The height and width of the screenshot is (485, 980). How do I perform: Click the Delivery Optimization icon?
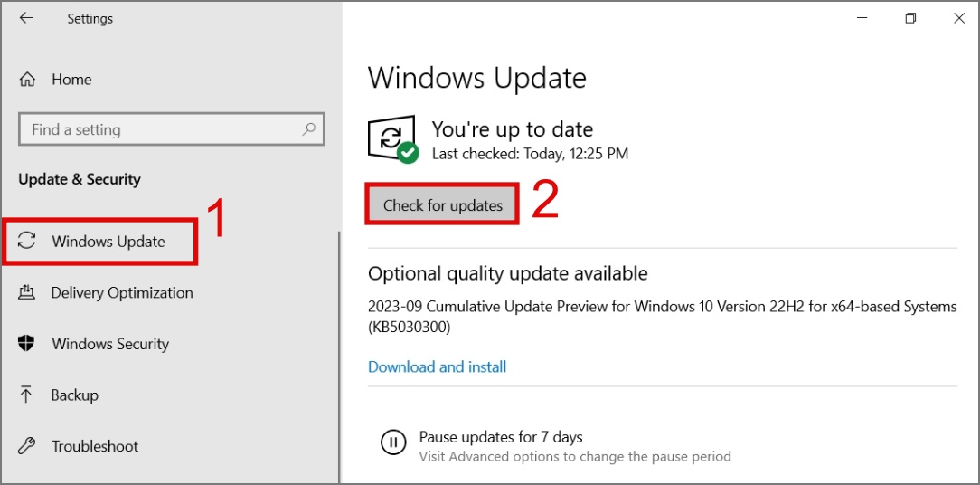[27, 292]
